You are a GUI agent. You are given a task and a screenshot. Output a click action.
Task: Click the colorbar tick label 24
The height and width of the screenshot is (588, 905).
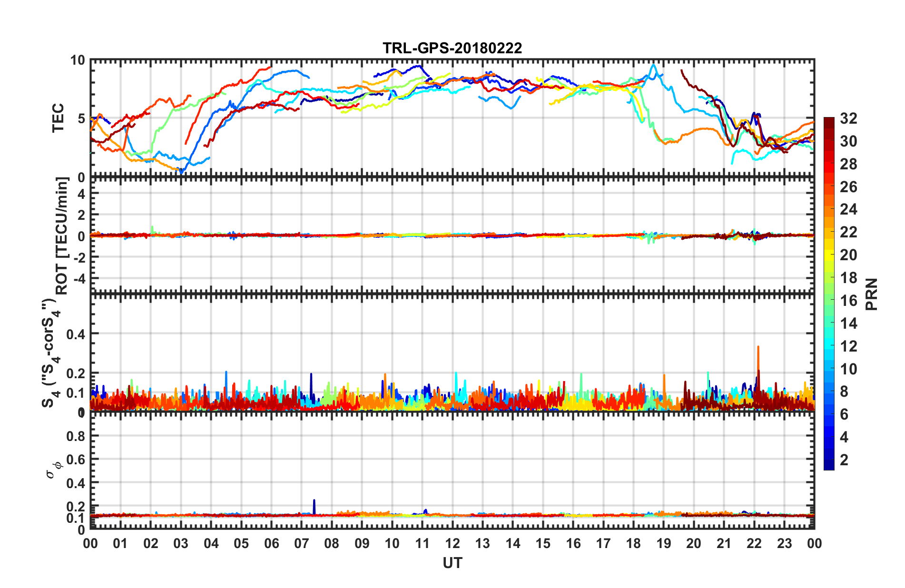(848, 210)
